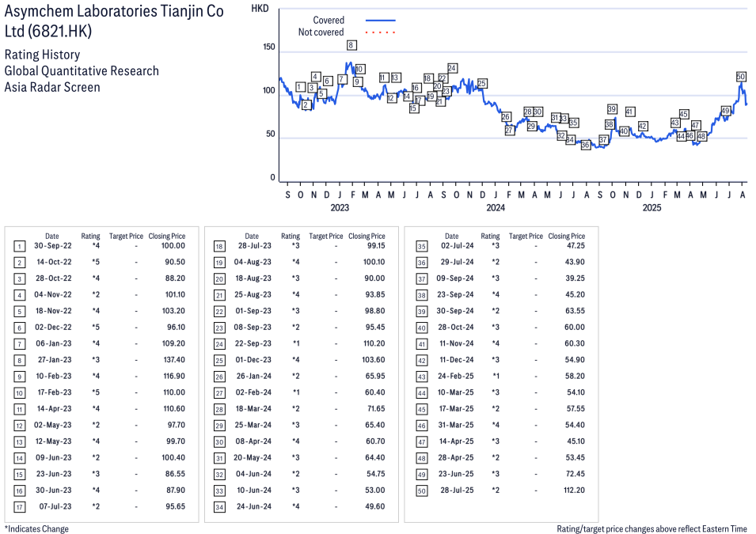Click the Eastern Time footnote at bottom right

[x=652, y=528]
